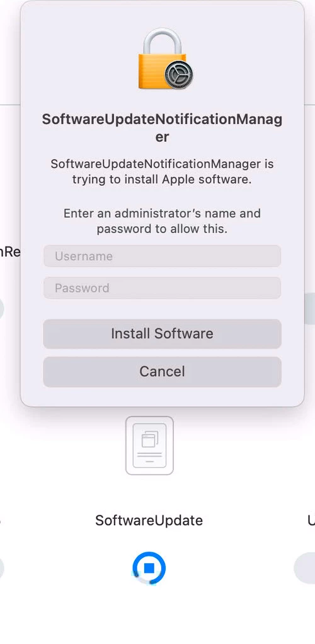The image size is (315, 644).
Task: Click the System Preferences gear badge on padlock
Action: [179, 76]
